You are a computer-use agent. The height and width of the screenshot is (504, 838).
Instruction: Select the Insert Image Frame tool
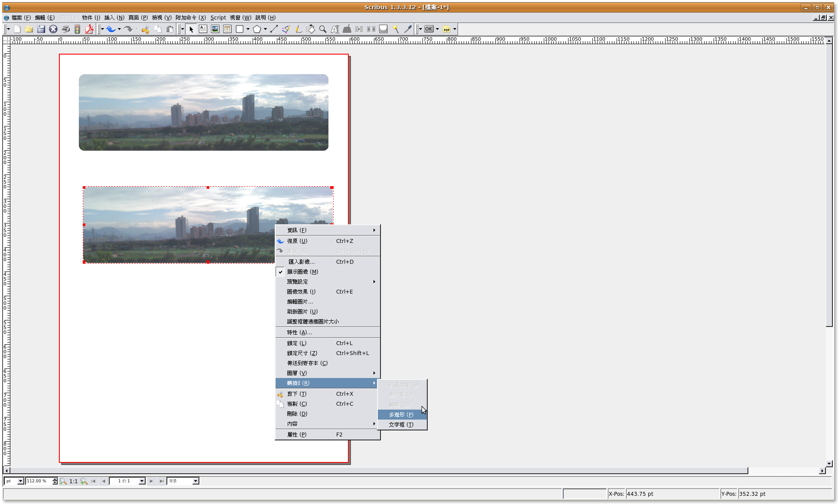(x=215, y=29)
